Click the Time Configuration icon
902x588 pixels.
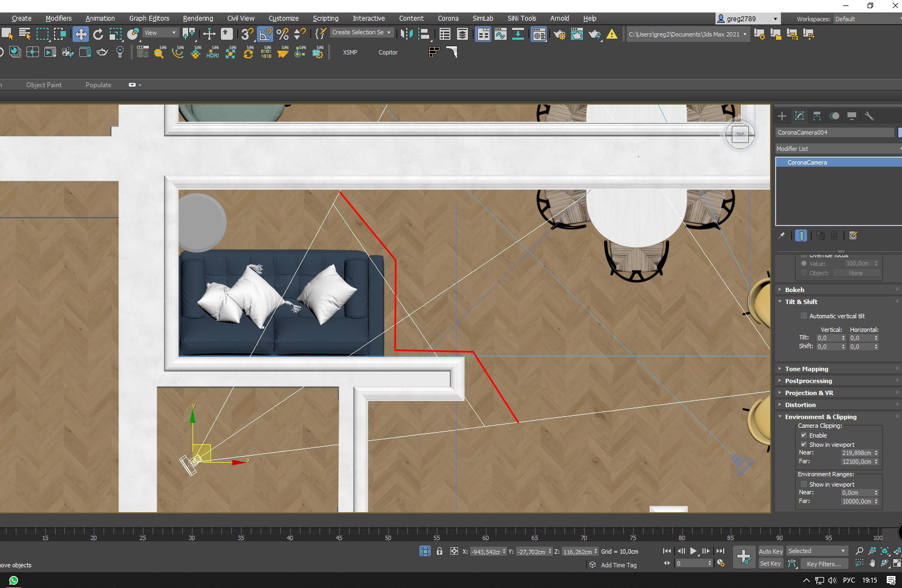point(720,563)
